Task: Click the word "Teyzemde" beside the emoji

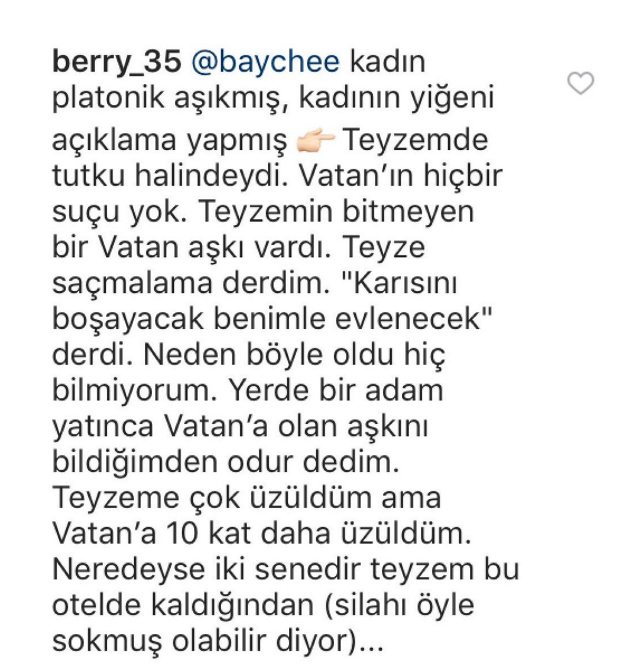Action: tap(415, 140)
